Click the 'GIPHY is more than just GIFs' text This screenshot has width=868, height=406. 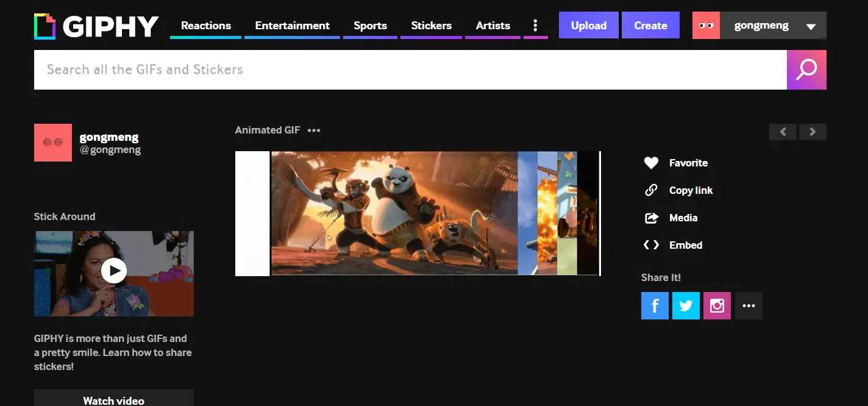click(x=113, y=352)
